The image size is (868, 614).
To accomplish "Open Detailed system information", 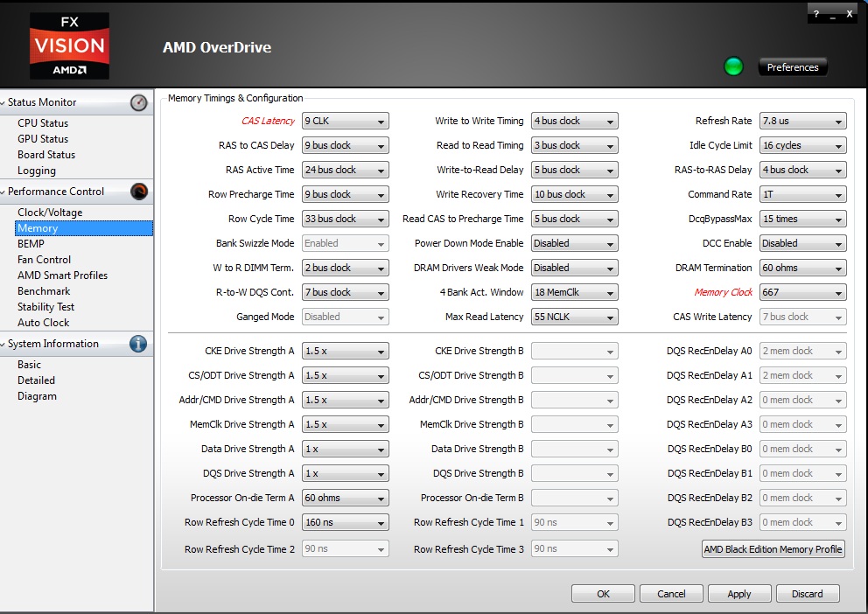I will [x=37, y=380].
